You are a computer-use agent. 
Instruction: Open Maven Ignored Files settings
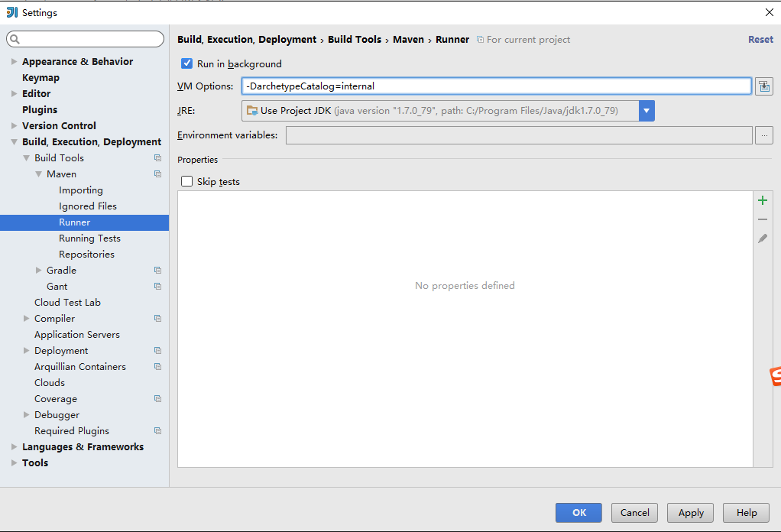pos(88,206)
